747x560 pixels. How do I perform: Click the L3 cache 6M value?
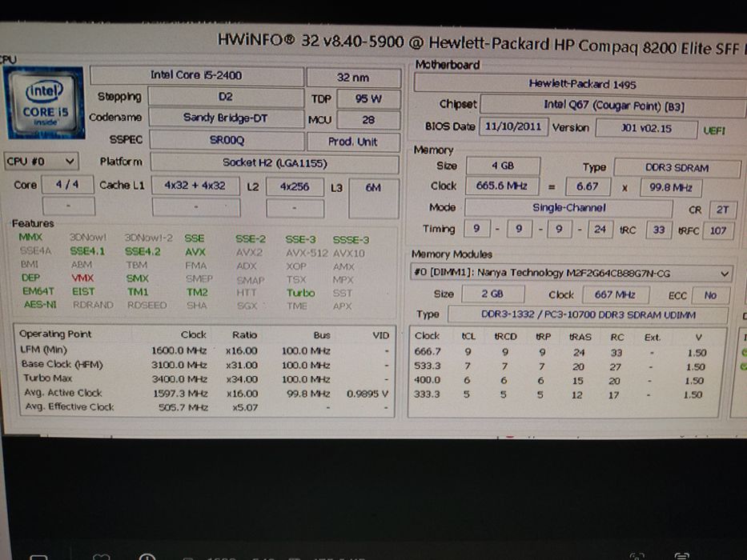[373, 198]
